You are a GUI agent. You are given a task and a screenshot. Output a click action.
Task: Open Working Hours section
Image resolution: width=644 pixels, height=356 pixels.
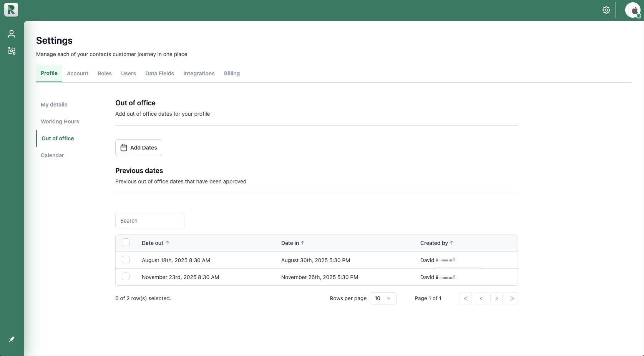[60, 121]
